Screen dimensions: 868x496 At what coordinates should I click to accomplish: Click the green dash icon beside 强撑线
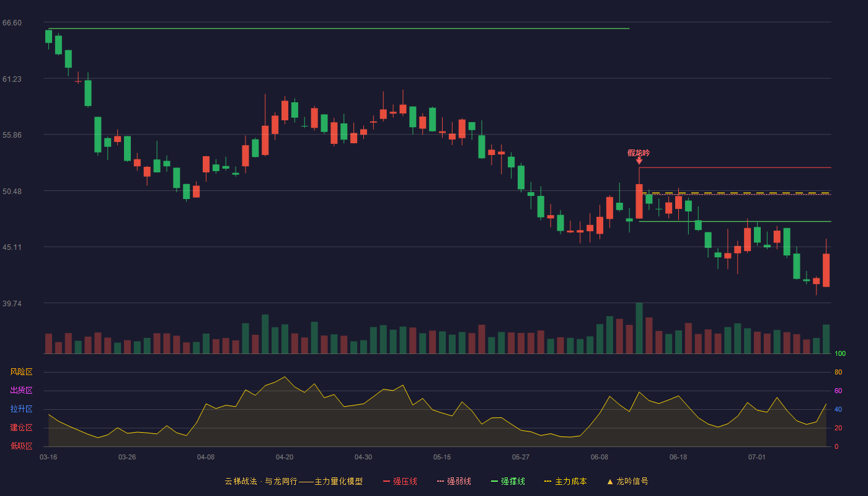tap(494, 481)
